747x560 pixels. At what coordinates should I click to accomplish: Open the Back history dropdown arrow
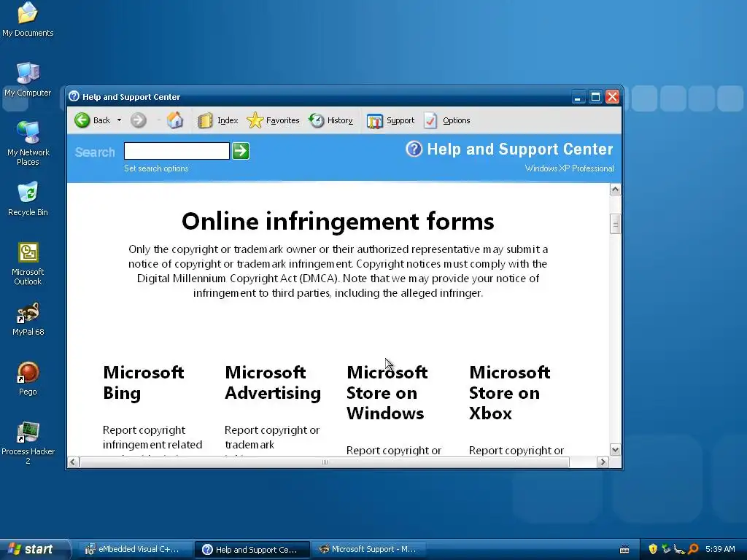(x=119, y=120)
